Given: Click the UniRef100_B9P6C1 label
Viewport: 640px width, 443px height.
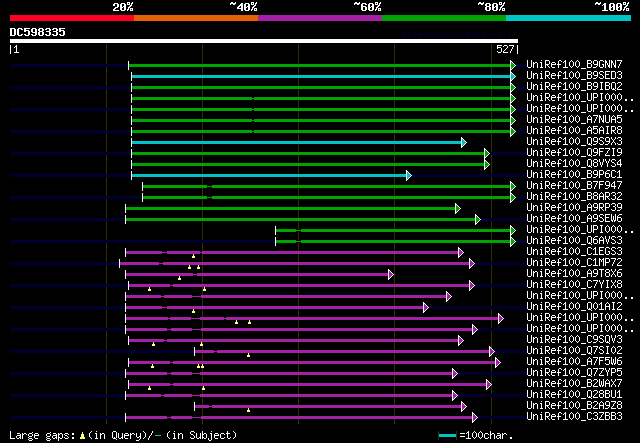Looking at the screenshot, I should (x=574, y=175).
